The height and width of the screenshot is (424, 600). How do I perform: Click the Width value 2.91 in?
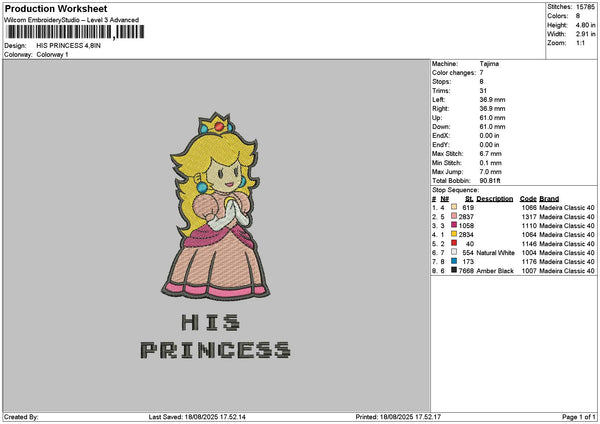585,34
